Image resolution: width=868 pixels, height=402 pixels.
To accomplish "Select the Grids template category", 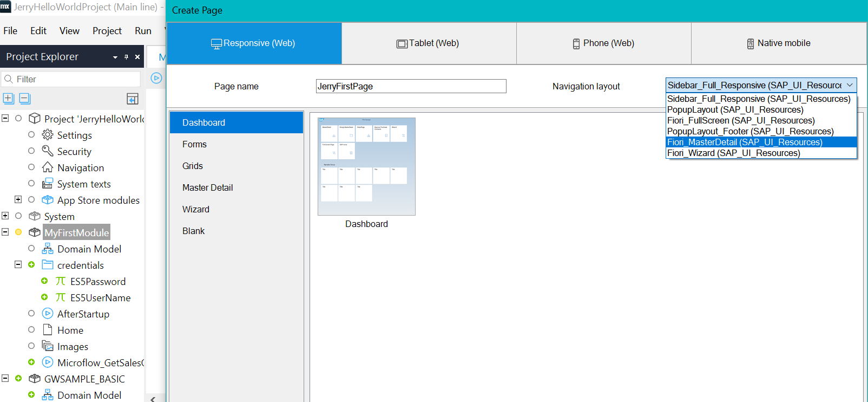I will (236, 166).
